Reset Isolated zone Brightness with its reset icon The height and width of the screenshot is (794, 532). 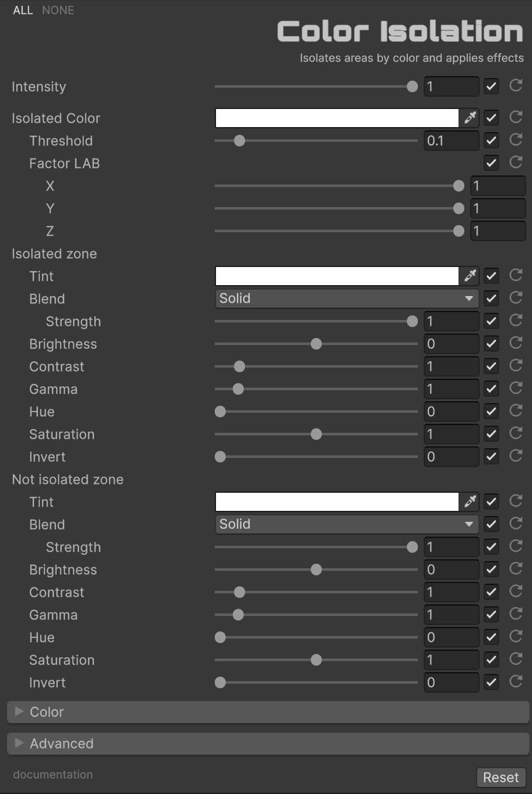click(516, 342)
